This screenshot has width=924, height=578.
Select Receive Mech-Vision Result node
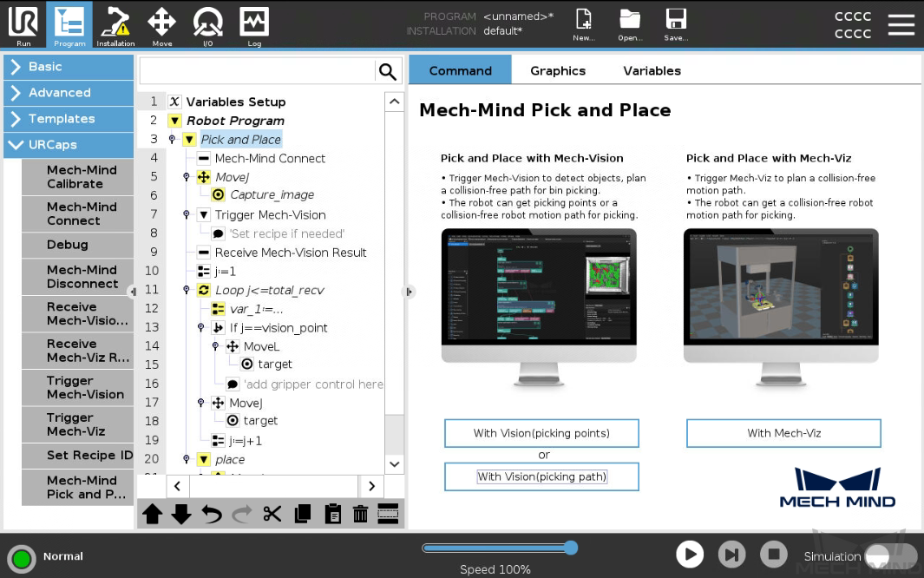point(290,253)
